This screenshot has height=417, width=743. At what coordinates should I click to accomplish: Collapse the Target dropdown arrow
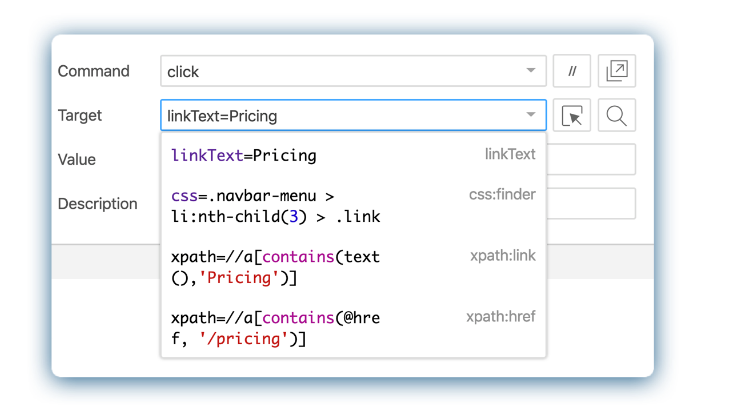(x=531, y=116)
